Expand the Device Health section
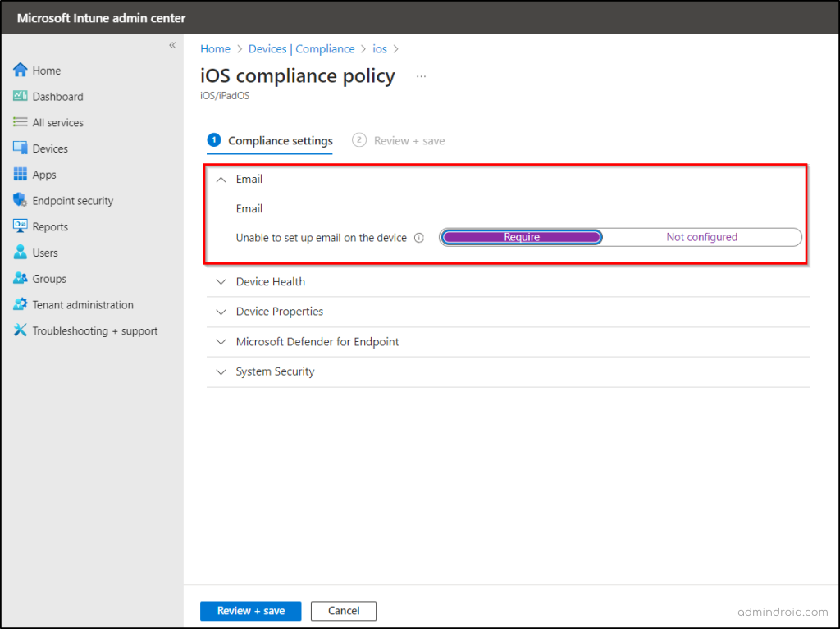The height and width of the screenshot is (629, 840). (x=221, y=282)
